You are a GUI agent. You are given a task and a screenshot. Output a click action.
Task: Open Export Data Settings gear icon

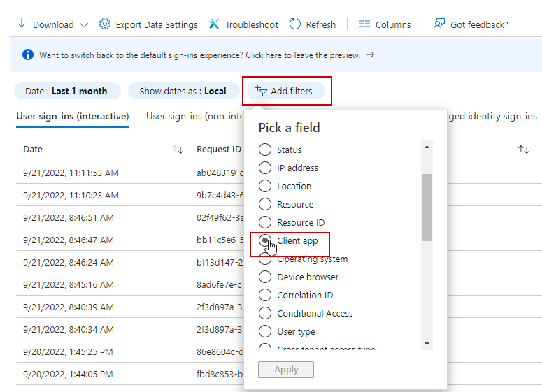pyautogui.click(x=105, y=24)
